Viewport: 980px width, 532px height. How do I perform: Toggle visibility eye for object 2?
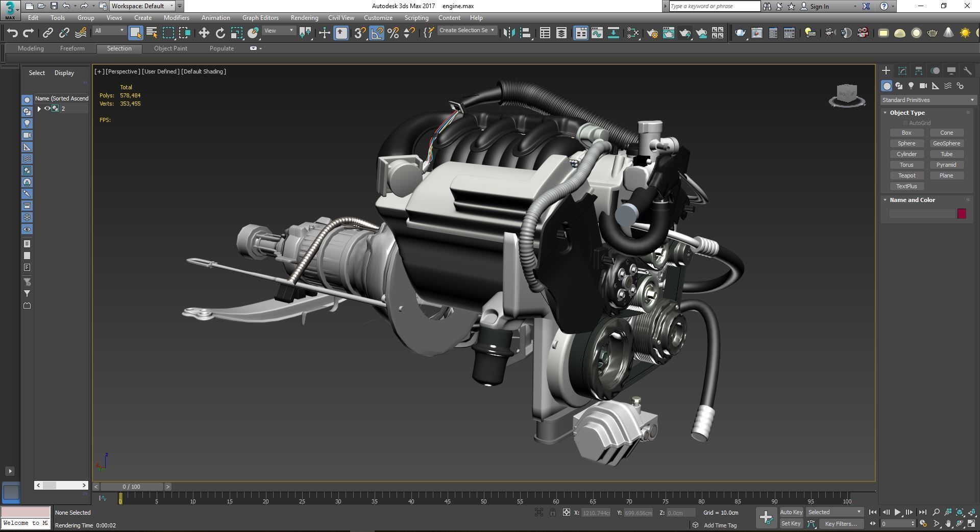[x=47, y=109]
